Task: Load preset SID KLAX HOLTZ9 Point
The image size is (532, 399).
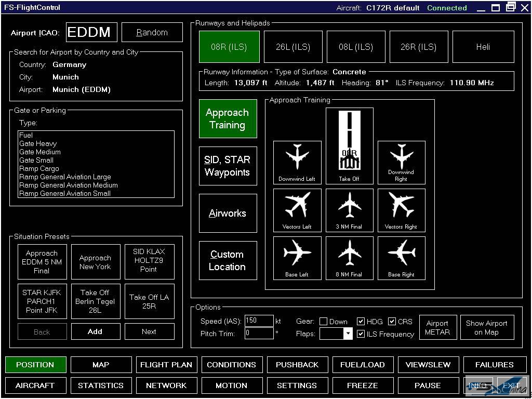Action: coord(149,262)
